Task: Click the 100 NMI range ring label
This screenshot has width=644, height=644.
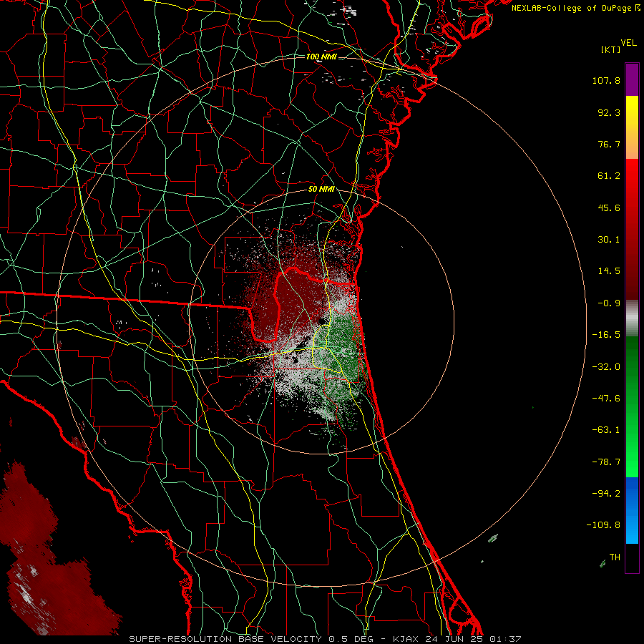Action: (x=321, y=57)
